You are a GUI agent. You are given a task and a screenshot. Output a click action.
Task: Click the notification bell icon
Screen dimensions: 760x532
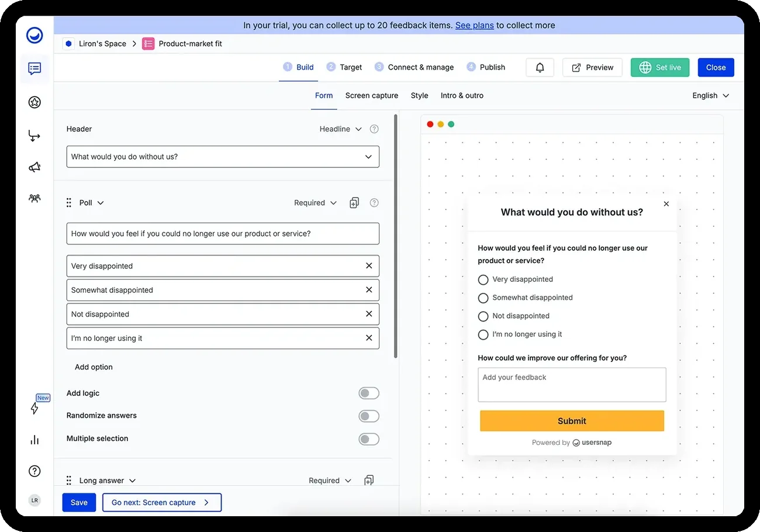tap(540, 67)
